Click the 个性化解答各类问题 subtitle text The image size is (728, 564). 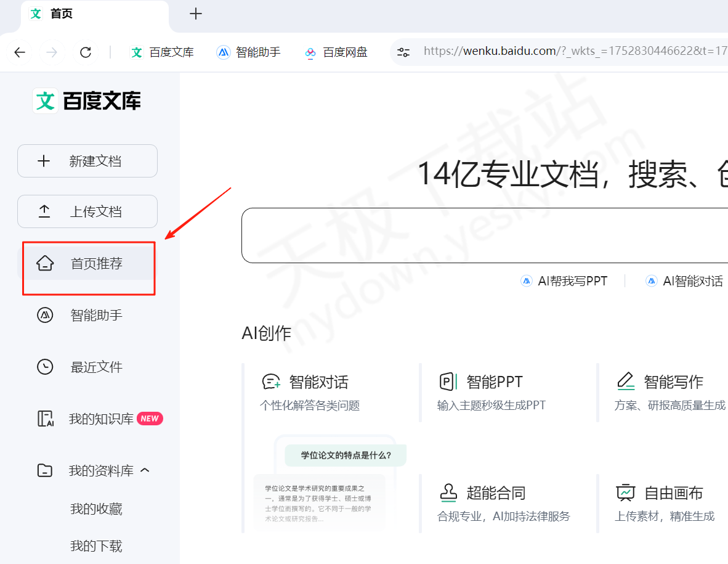(x=310, y=406)
